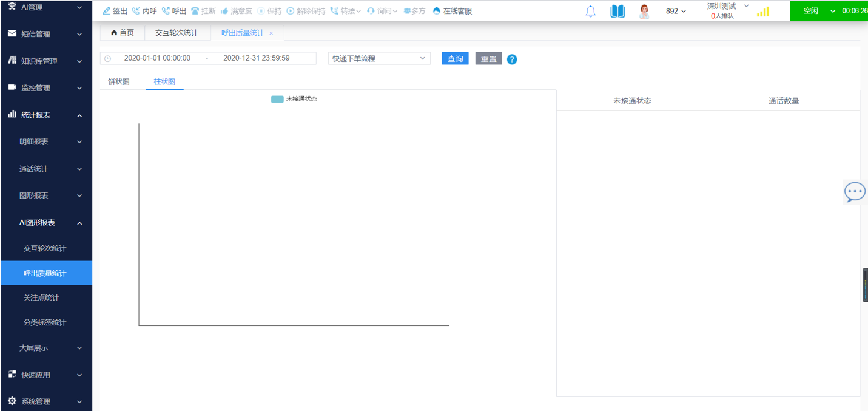This screenshot has height=411, width=868.
Task: Click the yellow signal strength icon
Action: click(763, 12)
